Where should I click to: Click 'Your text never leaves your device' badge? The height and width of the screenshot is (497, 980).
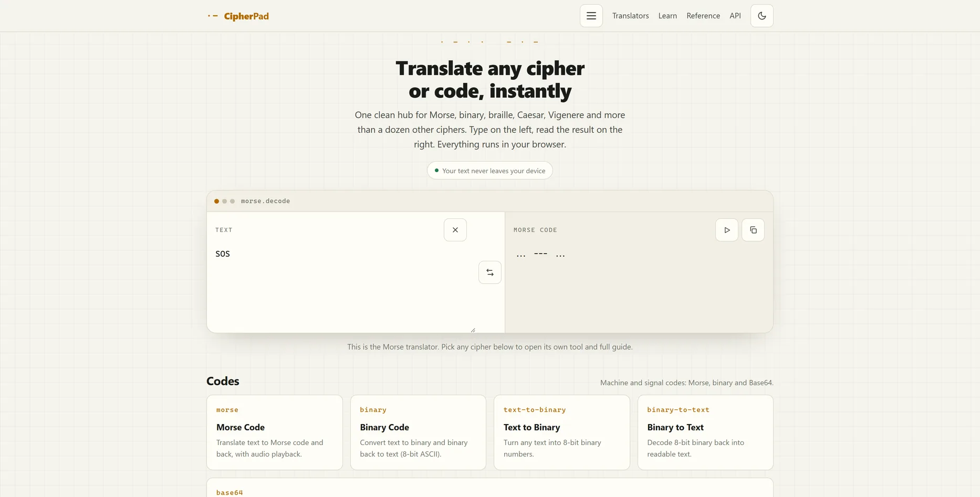click(490, 171)
